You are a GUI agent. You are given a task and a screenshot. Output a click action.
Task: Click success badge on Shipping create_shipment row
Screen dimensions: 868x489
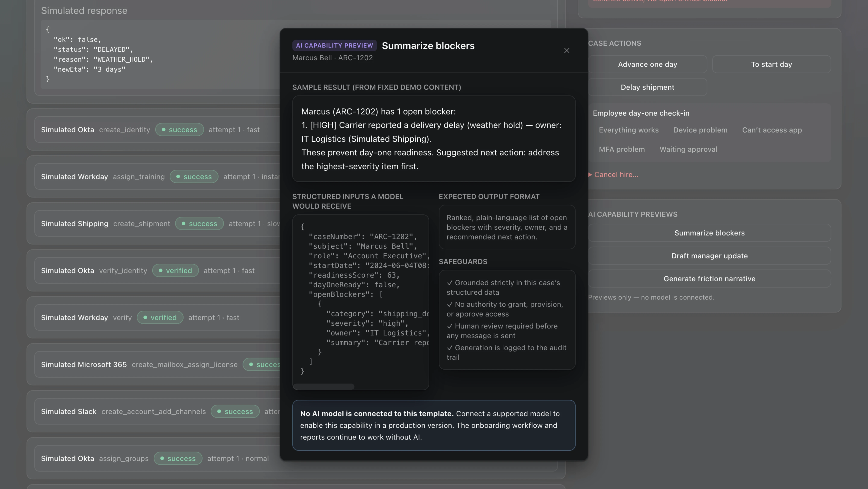200,223
